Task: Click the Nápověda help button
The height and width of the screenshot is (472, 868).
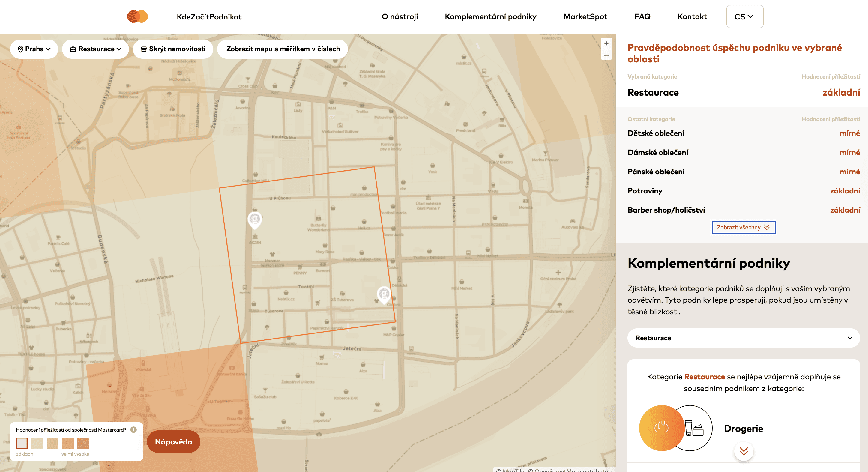Action: coord(174,442)
